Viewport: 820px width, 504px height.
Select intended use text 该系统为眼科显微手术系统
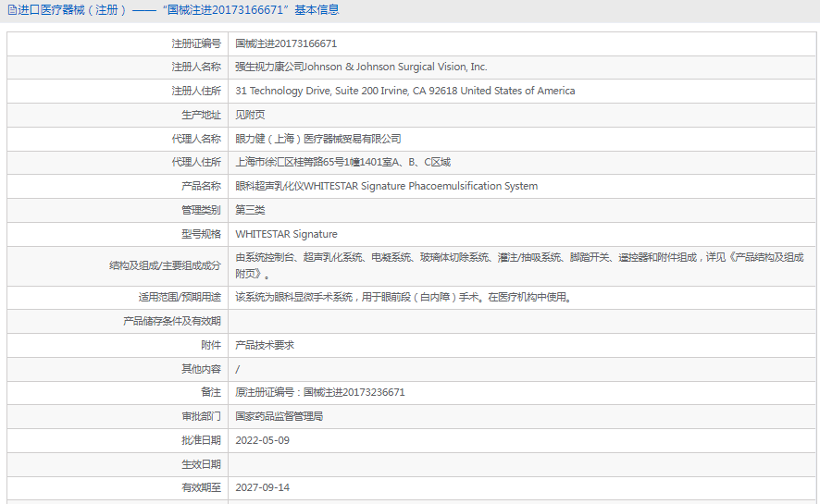tap(404, 298)
